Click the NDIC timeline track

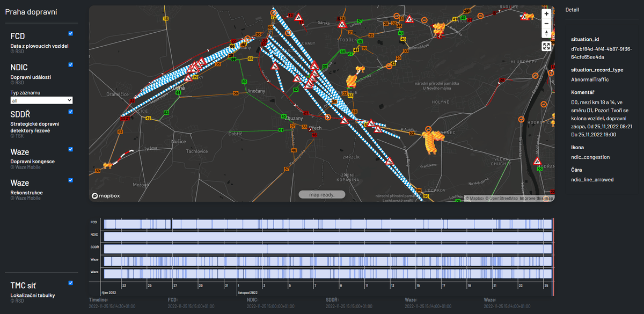pos(327,236)
